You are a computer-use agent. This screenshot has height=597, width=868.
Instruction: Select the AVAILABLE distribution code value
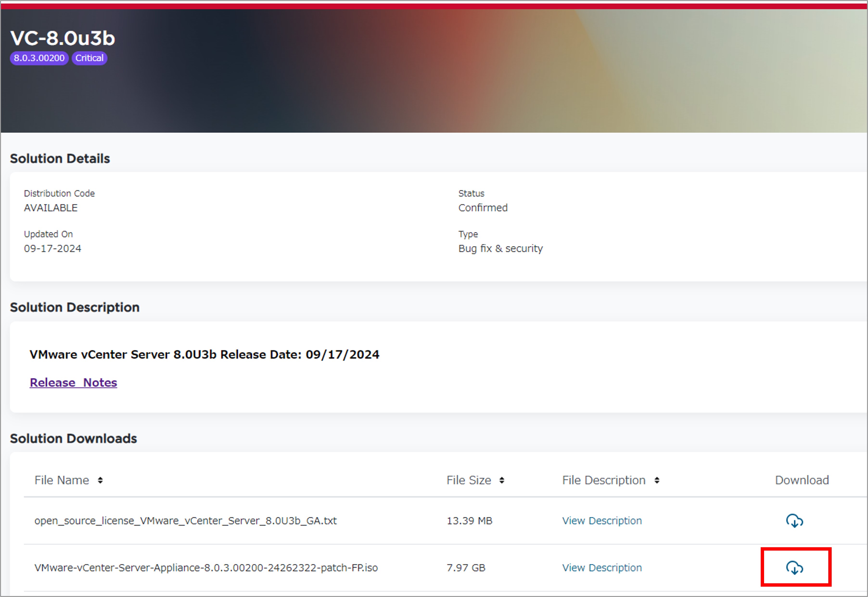(x=51, y=208)
